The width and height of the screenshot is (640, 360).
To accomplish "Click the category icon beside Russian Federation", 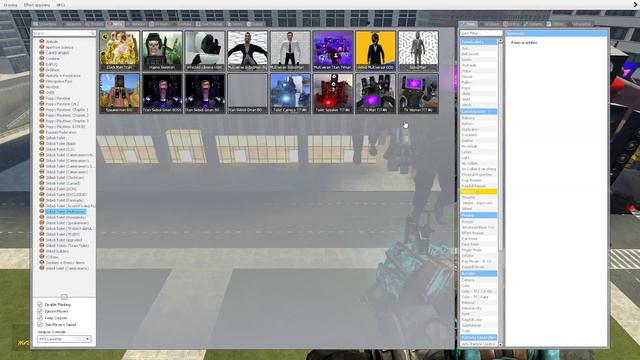I will (42, 132).
